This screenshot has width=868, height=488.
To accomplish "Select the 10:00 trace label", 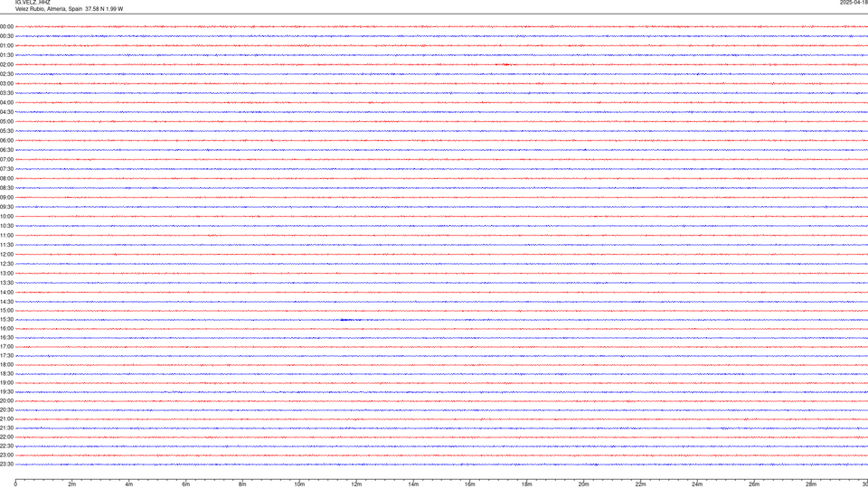I will point(6,216).
